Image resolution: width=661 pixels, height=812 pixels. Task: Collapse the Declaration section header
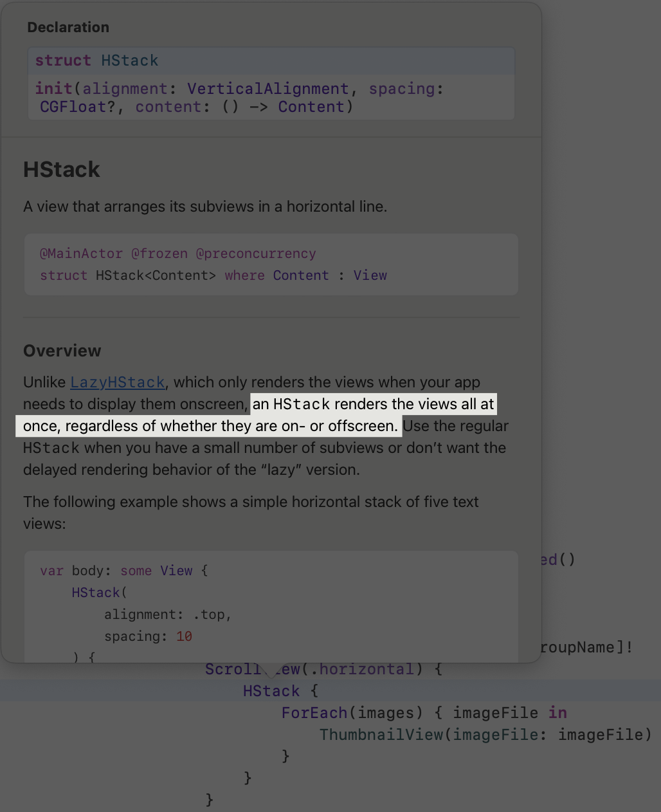[x=68, y=27]
